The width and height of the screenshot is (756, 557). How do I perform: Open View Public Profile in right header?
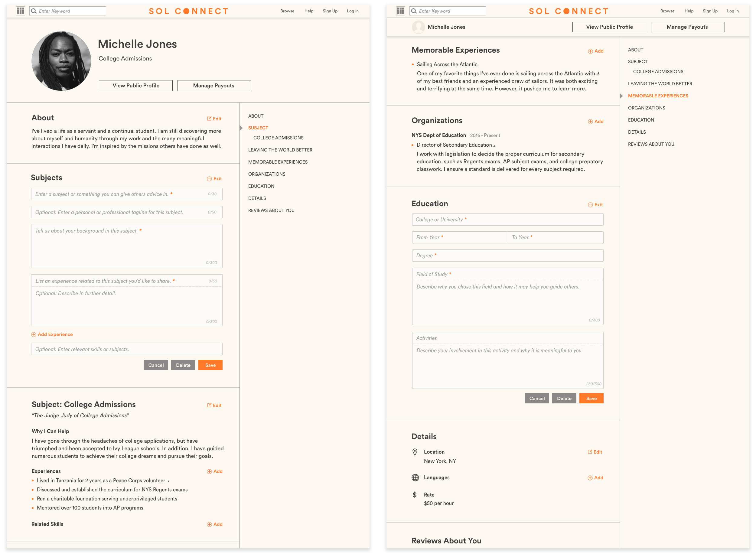click(609, 27)
